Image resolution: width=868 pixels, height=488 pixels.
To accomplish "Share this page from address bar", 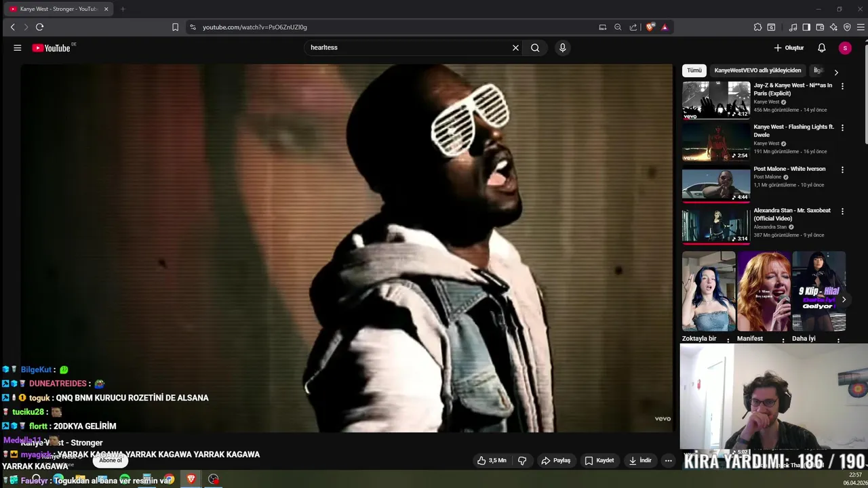I will [633, 27].
